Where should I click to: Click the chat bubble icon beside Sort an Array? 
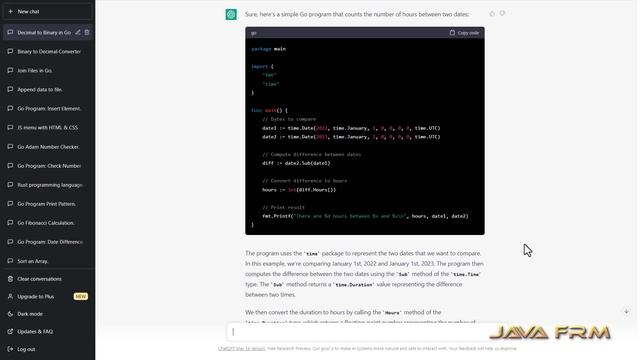pyautogui.click(x=10, y=261)
